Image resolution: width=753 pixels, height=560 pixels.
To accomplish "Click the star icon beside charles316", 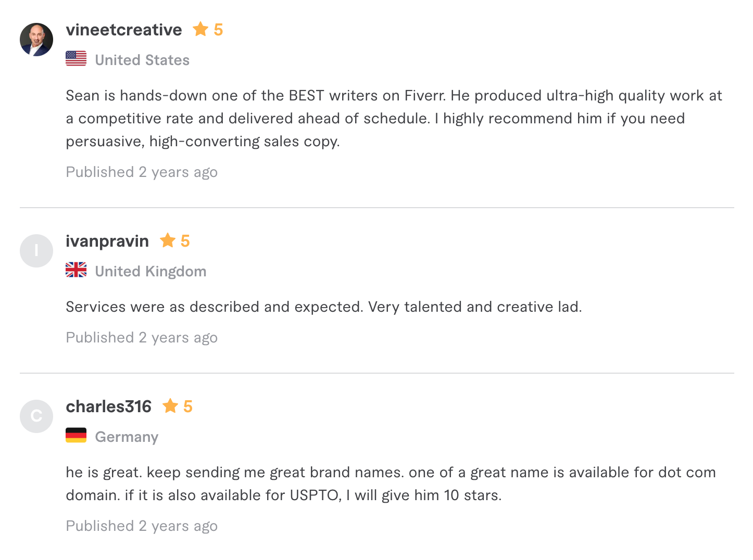I will pyautogui.click(x=170, y=406).
